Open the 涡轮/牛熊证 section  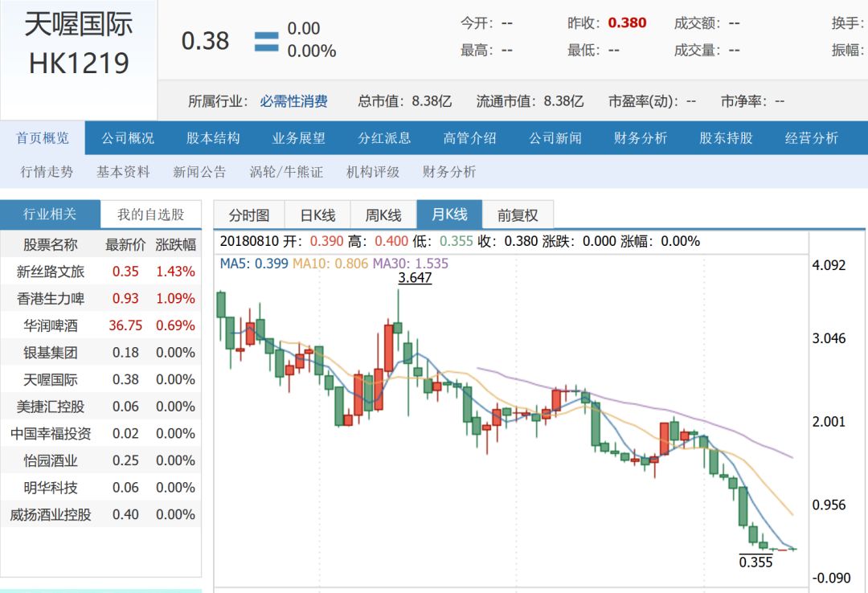point(285,171)
